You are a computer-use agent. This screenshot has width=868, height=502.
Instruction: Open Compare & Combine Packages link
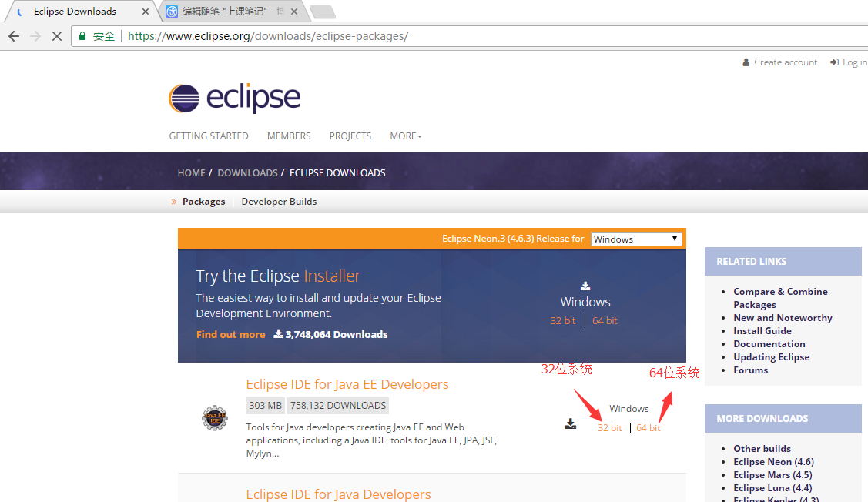(780, 298)
